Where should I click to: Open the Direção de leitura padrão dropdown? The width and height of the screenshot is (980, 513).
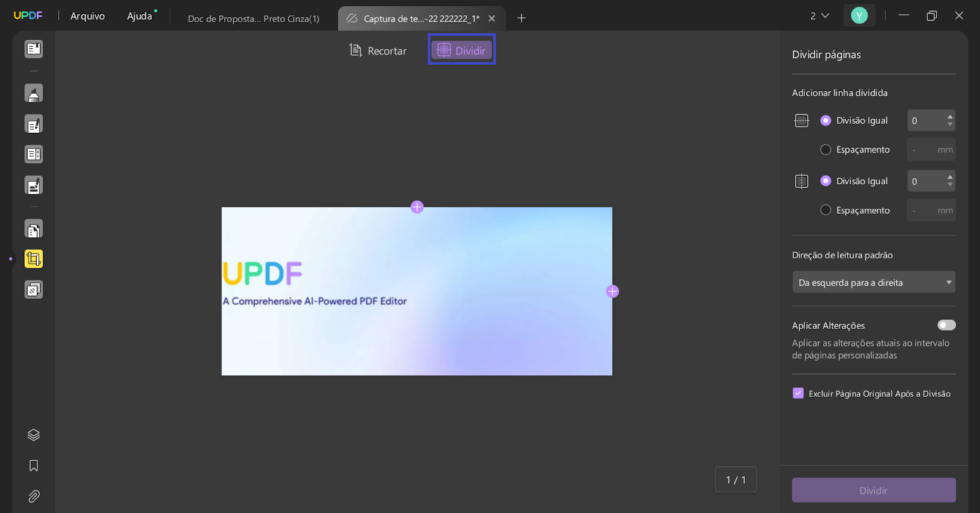(x=874, y=282)
